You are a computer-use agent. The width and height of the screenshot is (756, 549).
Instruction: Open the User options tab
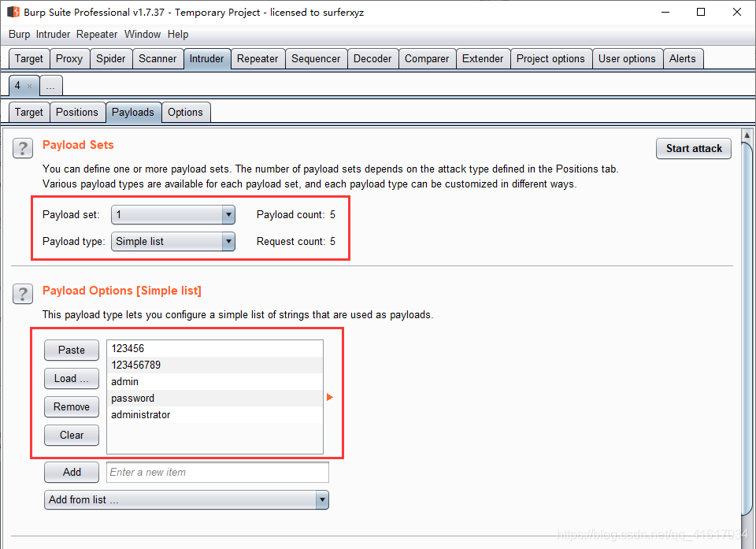(x=628, y=59)
